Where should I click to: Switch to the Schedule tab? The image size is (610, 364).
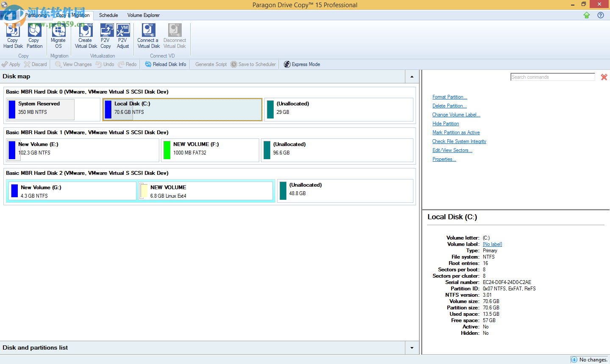(108, 15)
